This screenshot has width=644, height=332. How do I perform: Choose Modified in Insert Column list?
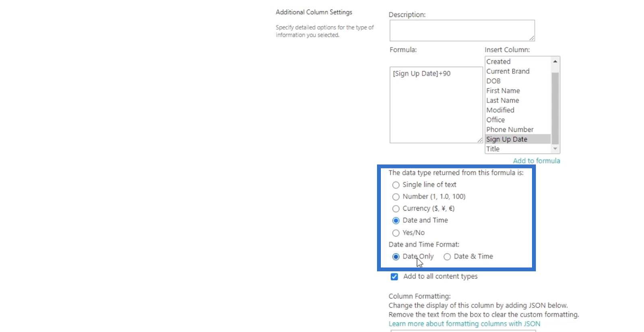tap(518, 110)
